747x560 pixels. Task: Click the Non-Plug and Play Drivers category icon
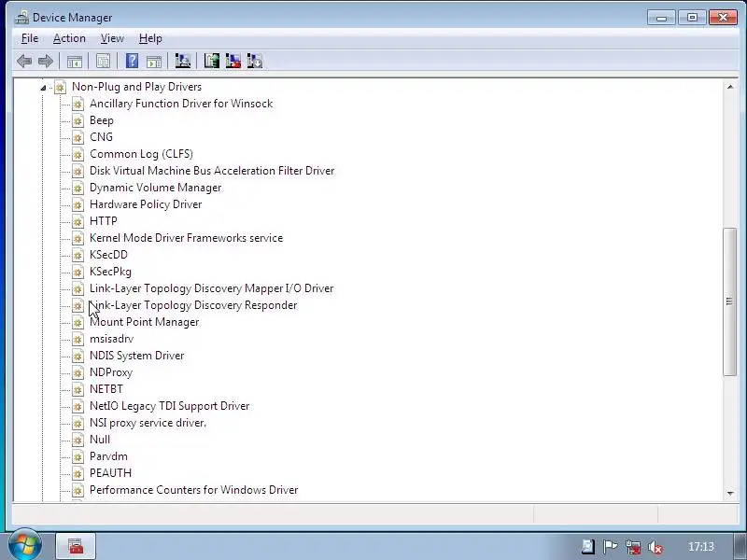point(60,87)
